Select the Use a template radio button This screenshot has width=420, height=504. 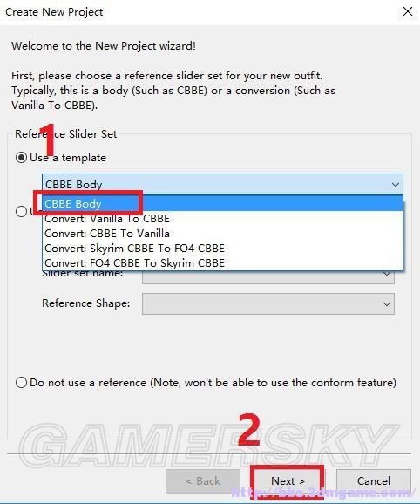coord(21,158)
